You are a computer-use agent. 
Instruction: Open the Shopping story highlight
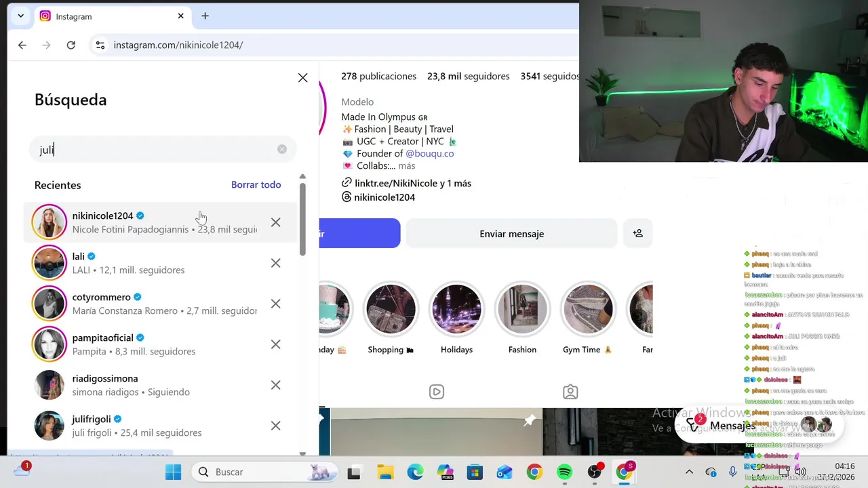click(x=391, y=319)
